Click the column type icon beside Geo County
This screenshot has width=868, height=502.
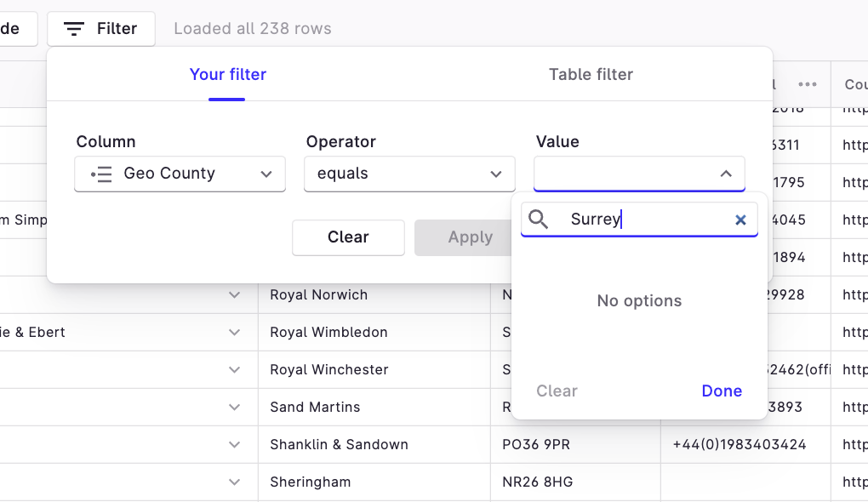(100, 174)
